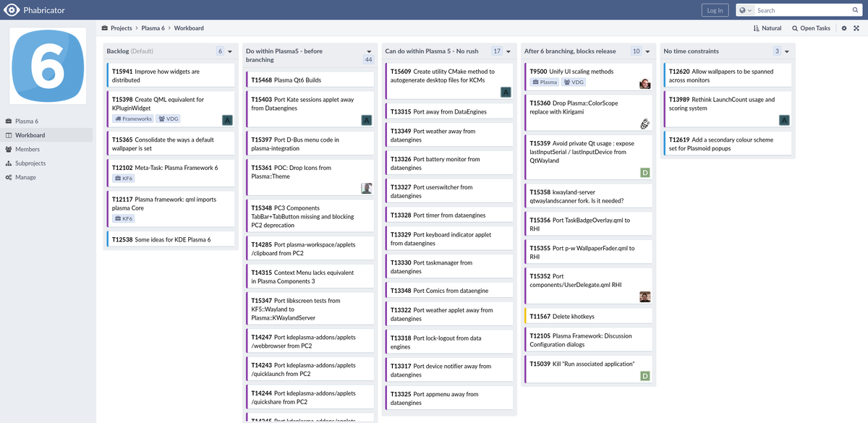The height and width of the screenshot is (423, 868).
Task: Open task T12620 Allow wallpapers to be spanned
Action: tap(728, 76)
